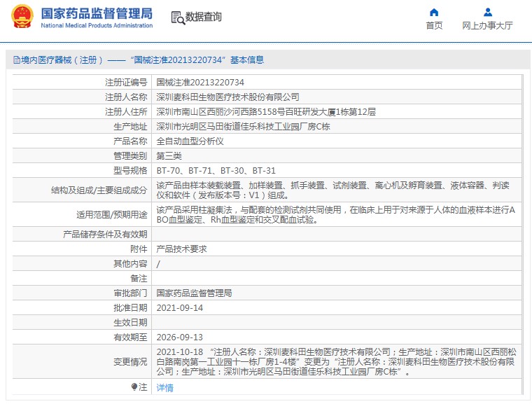Screen dimensions: 532x404
Task: Click the National Medical Products Administration text
Action: [x=96, y=26]
